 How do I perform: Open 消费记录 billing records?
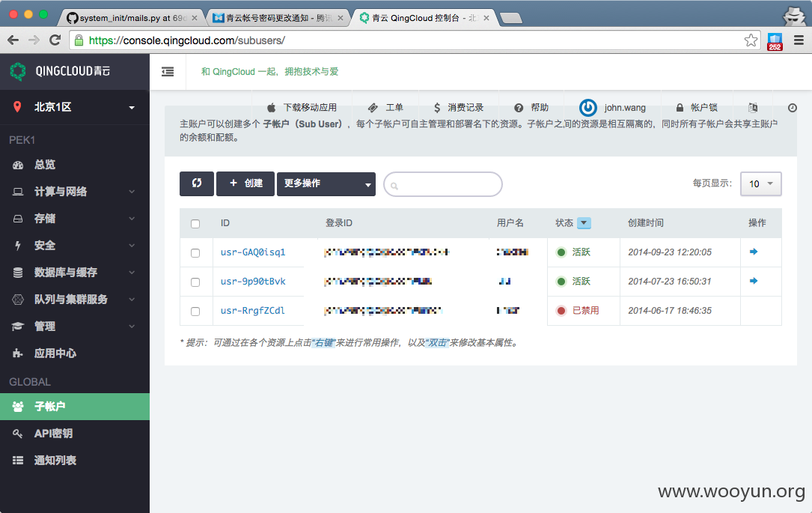point(458,108)
